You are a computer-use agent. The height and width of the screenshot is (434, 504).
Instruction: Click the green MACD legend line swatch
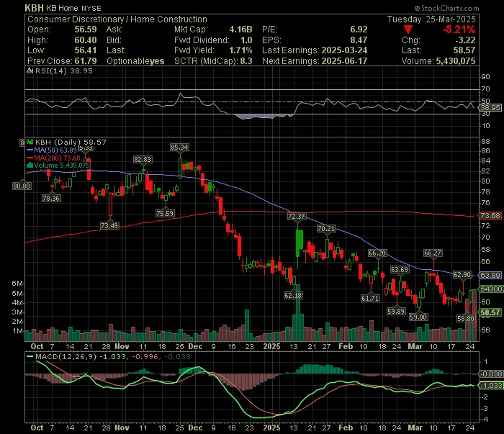pyautogui.click(x=30, y=356)
